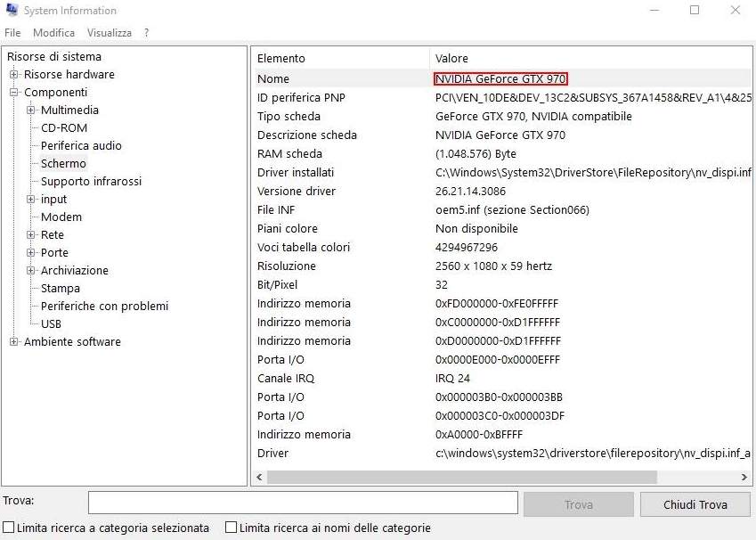Expand the Rete node

point(31,235)
